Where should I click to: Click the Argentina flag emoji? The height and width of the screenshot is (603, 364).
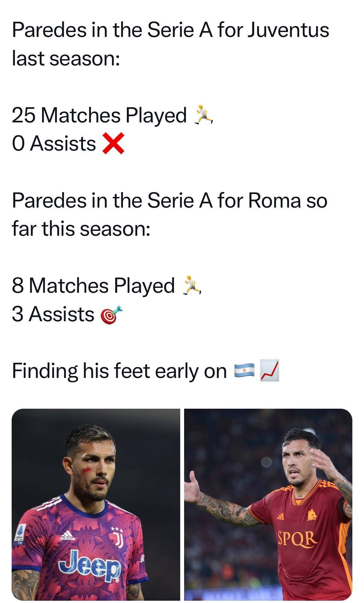coord(244,371)
